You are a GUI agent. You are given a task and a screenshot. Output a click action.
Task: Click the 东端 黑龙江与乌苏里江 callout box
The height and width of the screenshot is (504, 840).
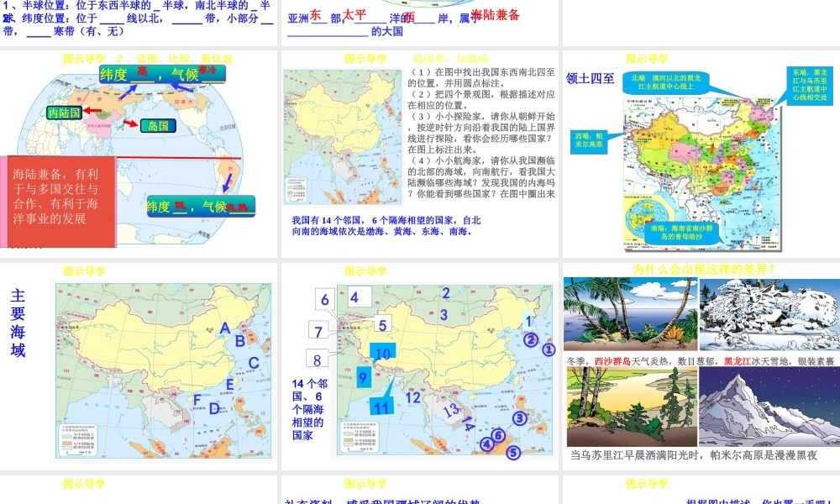coord(810,85)
